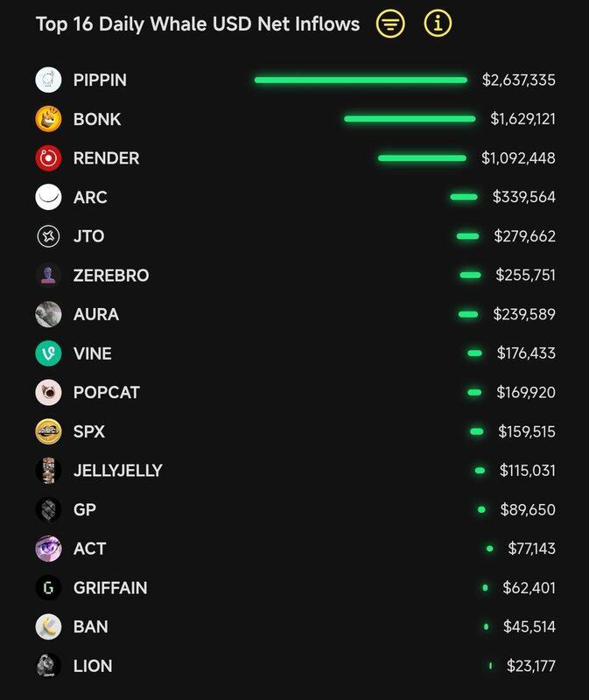Click the ACT token logo

pos(48,549)
